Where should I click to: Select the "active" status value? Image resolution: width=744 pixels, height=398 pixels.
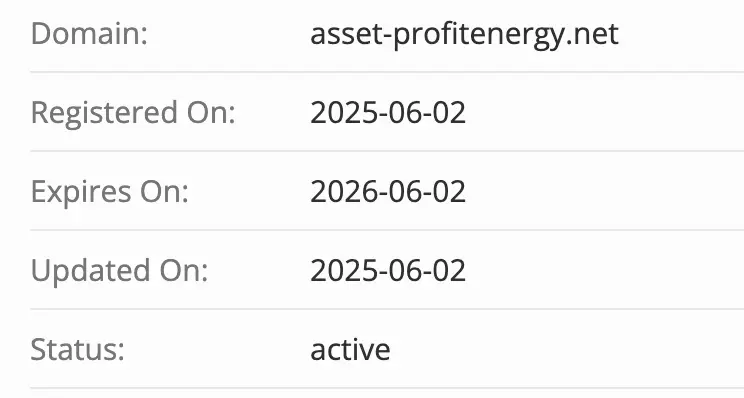click(x=350, y=350)
